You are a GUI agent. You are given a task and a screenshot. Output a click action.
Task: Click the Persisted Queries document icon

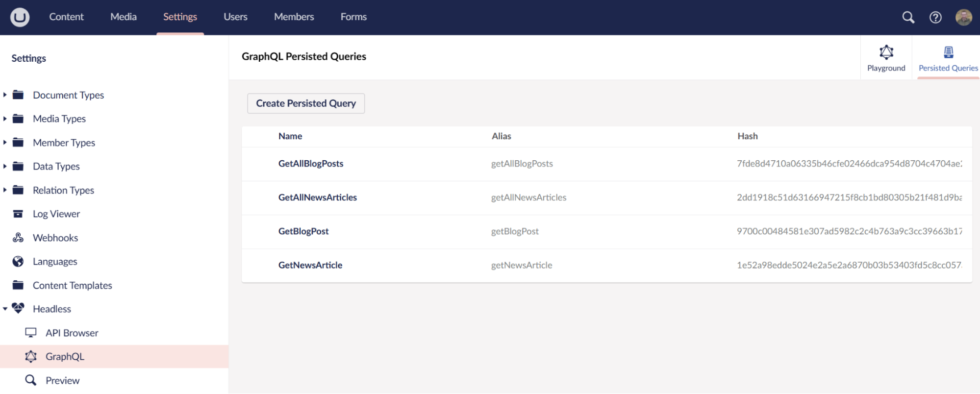(949, 52)
